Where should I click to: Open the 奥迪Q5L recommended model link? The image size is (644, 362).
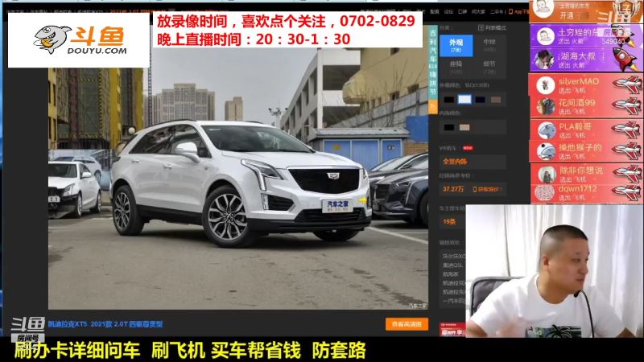coord(453,265)
